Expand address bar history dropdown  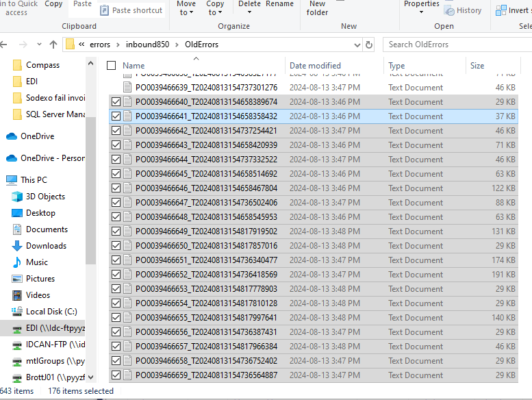click(x=357, y=45)
